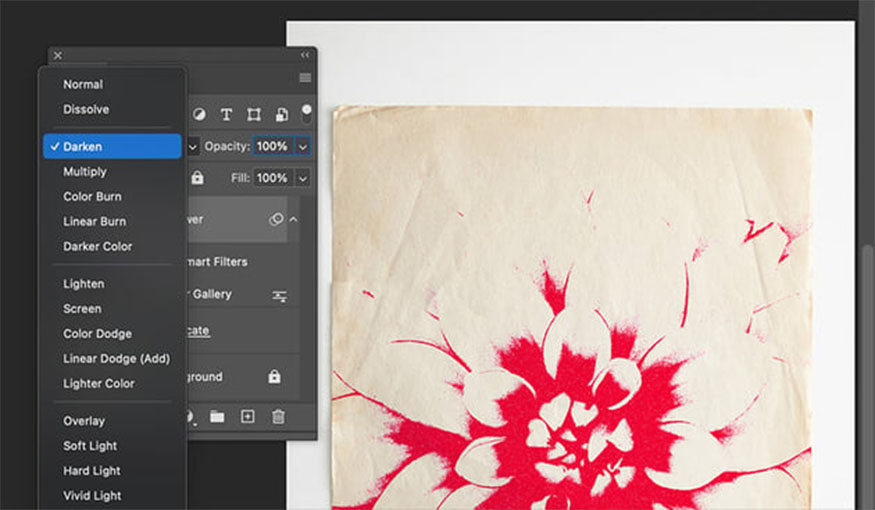Open the Opacity dropdown arrow
Image resolution: width=875 pixels, height=510 pixels.
303,147
